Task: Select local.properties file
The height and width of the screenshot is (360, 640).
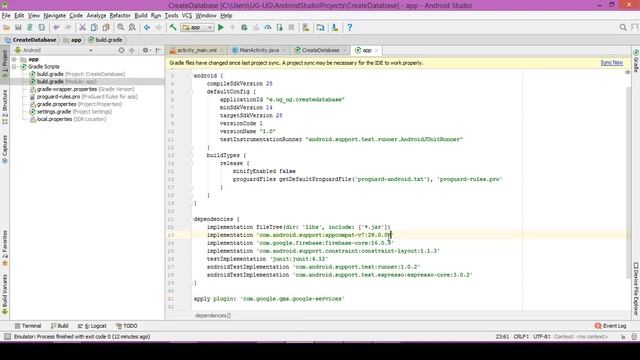Action: pos(68,119)
